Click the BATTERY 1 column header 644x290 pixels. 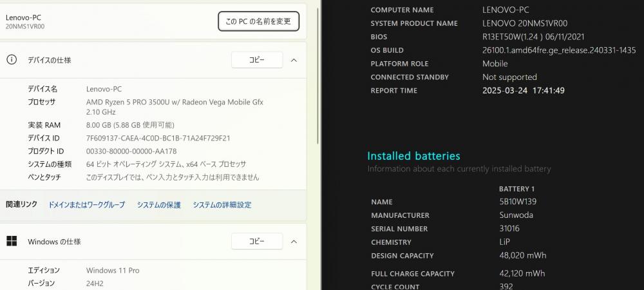click(516, 189)
